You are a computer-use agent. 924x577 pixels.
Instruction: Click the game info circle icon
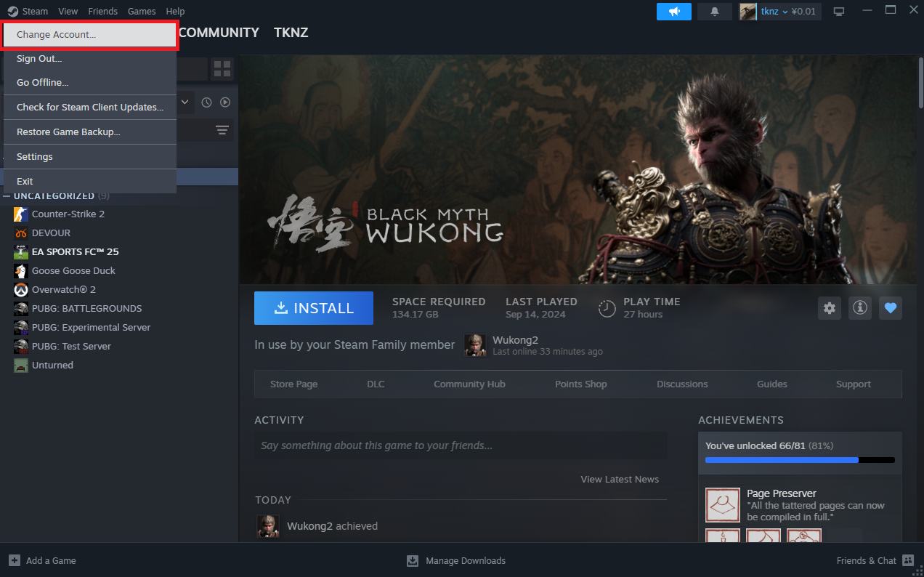pos(860,308)
